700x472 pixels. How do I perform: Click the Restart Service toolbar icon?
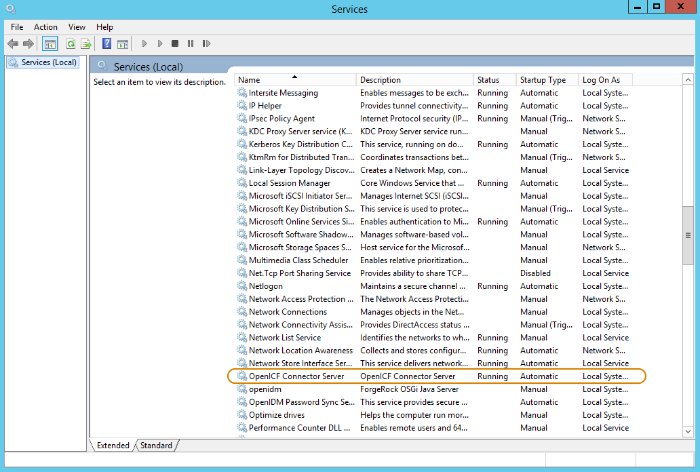(206, 44)
